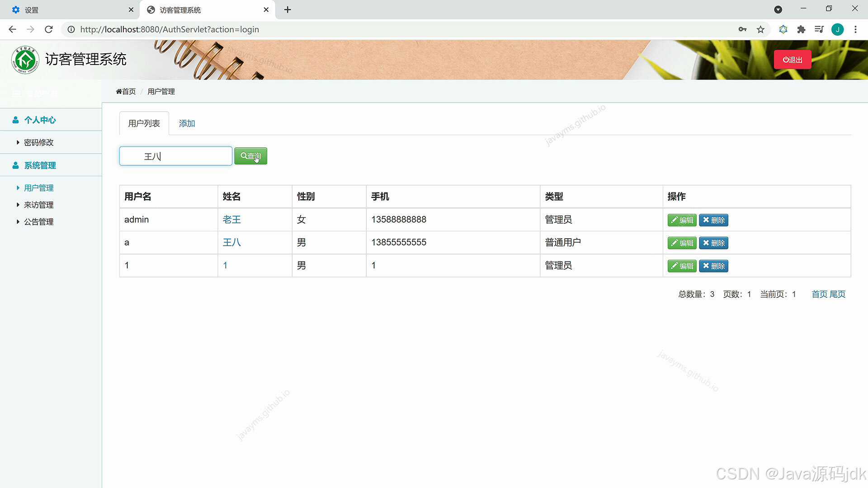Reload the page with the refresh icon
The height and width of the screenshot is (488, 868).
tap(49, 29)
